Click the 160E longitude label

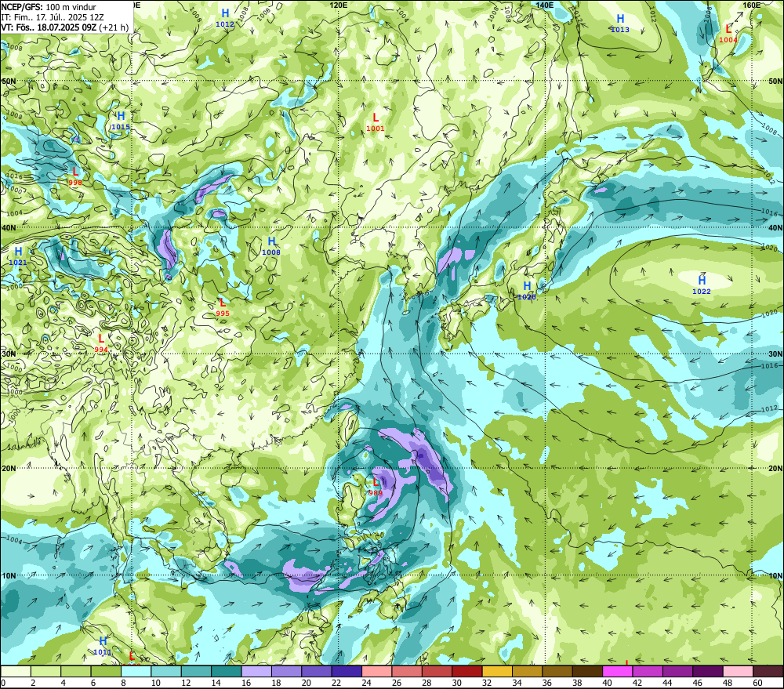coord(752,5)
